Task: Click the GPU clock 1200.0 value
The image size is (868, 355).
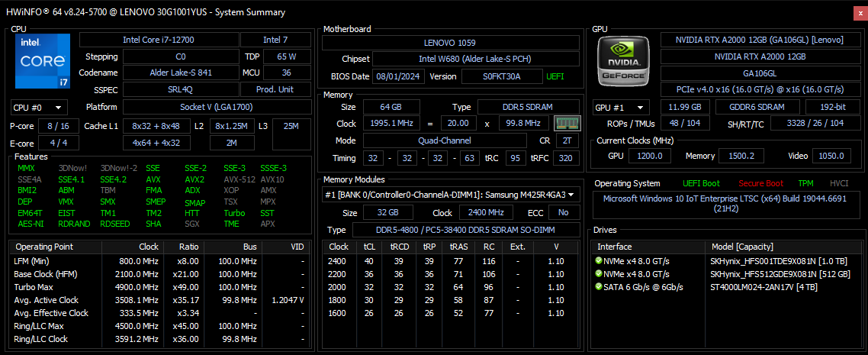Action: [x=651, y=157]
